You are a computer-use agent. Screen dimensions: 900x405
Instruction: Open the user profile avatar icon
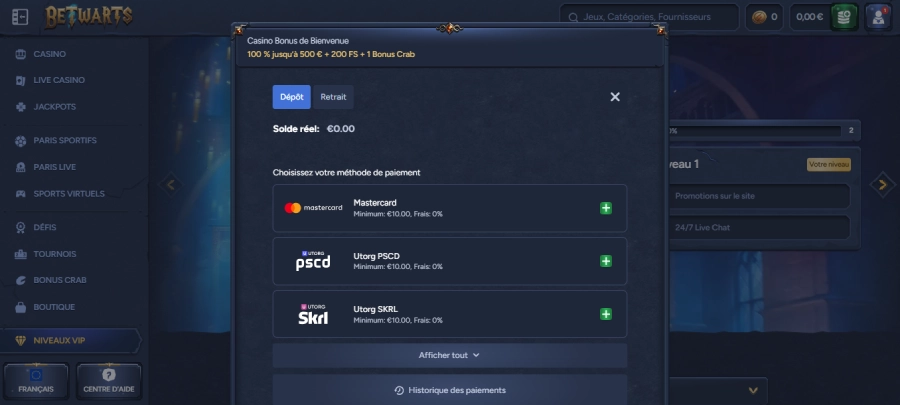[878, 17]
